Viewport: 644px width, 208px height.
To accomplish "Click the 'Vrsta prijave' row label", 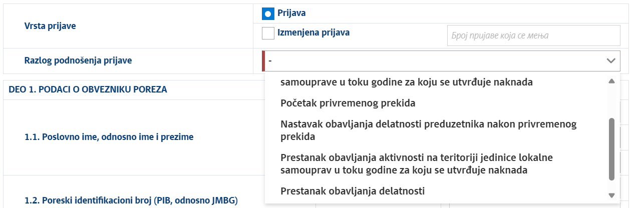I will 50,26.
